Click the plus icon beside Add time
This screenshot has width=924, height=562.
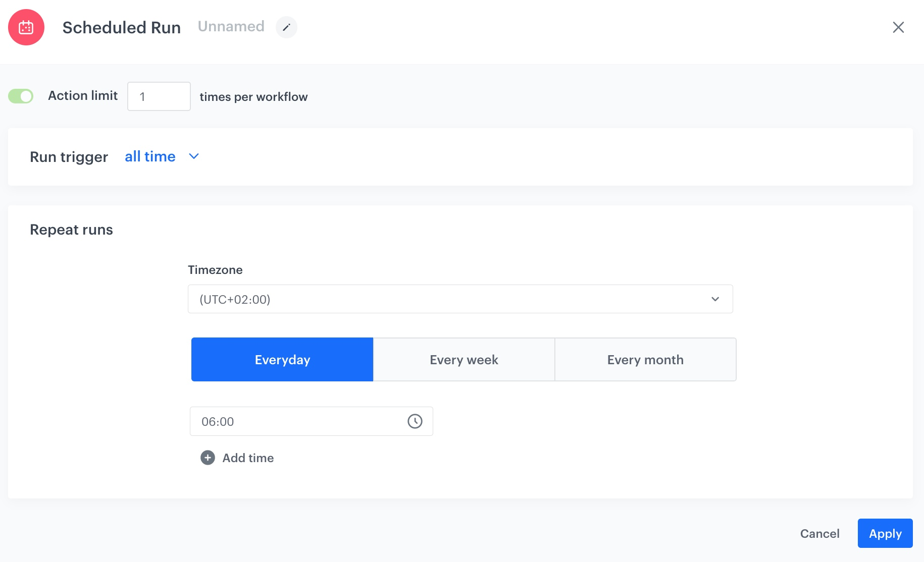[208, 458]
